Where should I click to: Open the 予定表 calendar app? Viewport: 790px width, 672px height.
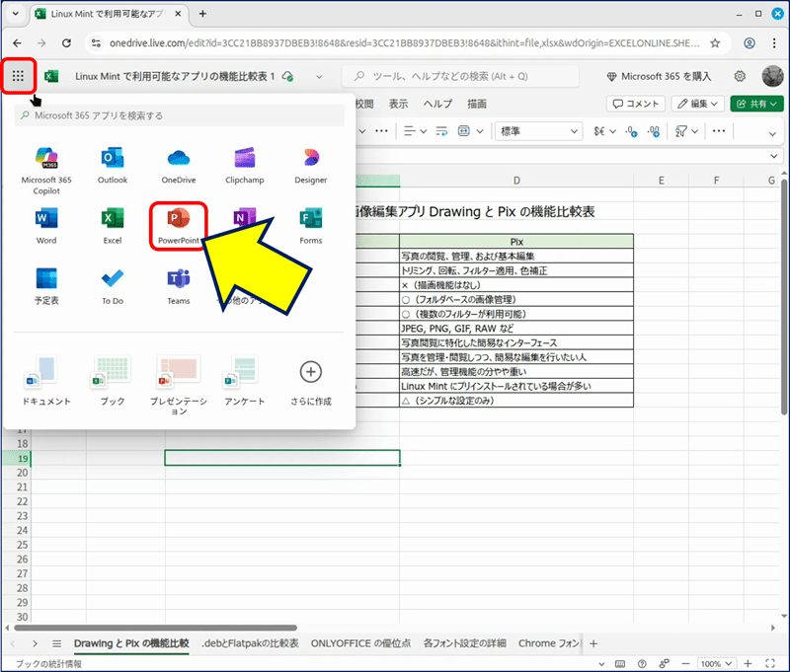point(46,286)
